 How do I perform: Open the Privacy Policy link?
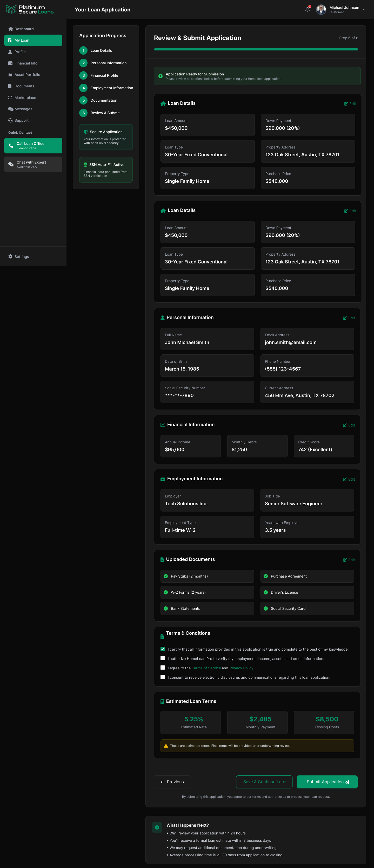coord(241,668)
